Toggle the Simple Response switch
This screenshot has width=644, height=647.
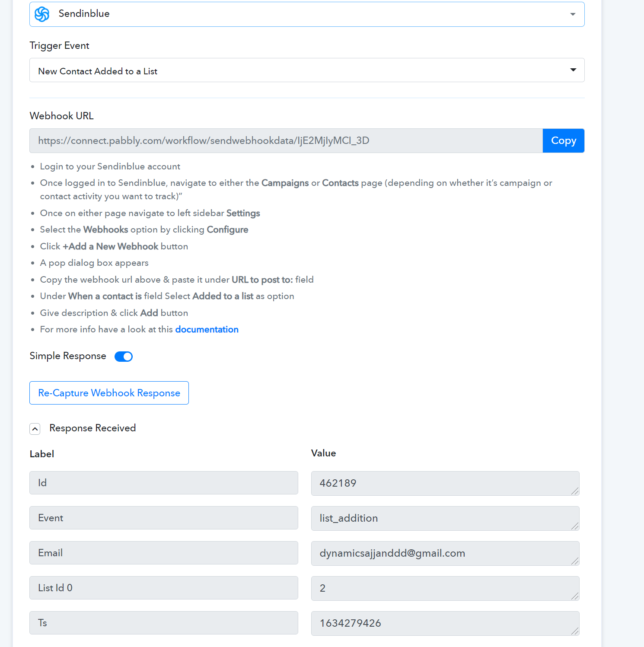click(124, 357)
